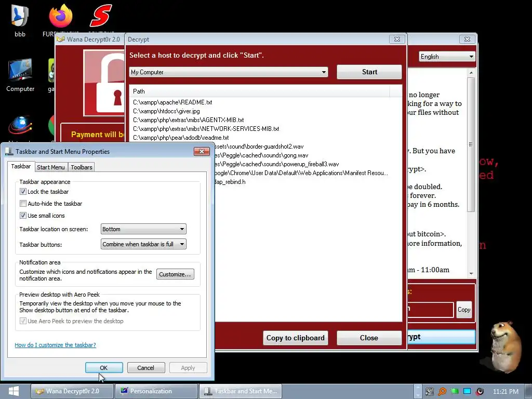The width and height of the screenshot is (532, 399).
Task: Click the hamster desktop pet
Action: pos(506,347)
